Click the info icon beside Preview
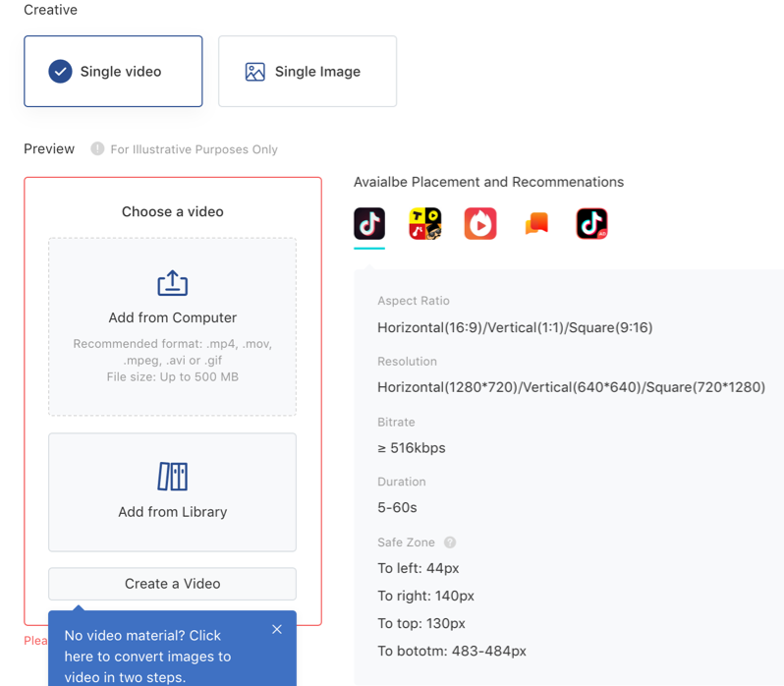The height and width of the screenshot is (686, 784). click(97, 149)
